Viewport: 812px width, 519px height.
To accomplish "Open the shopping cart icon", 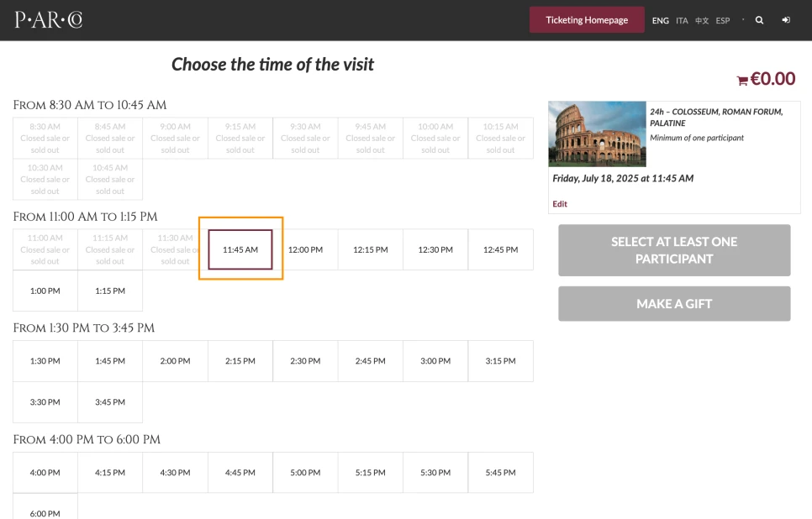I will point(742,81).
